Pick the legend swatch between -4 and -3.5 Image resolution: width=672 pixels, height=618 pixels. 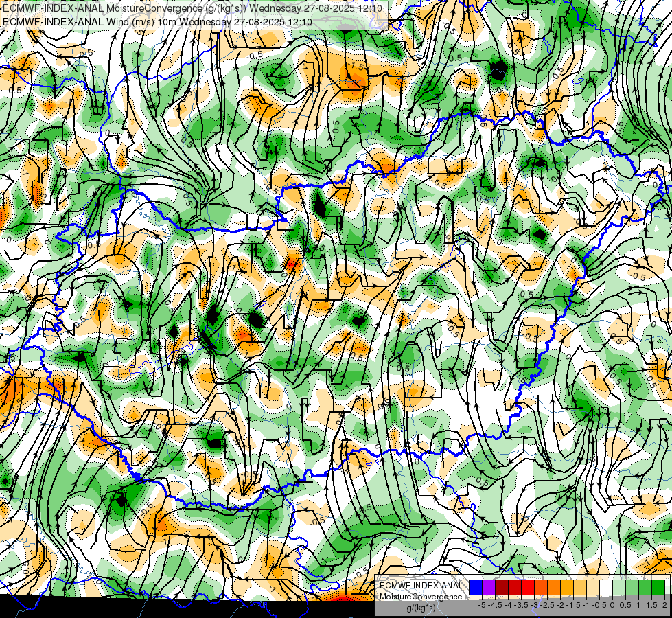[515, 588]
